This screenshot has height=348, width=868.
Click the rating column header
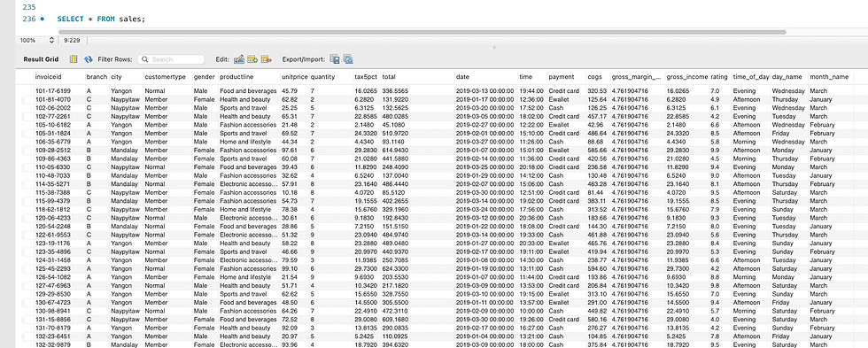(719, 77)
